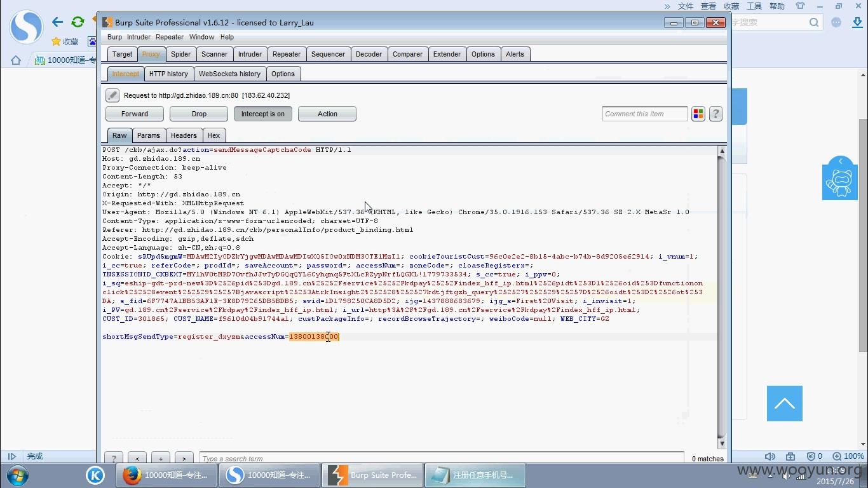868x488 pixels.
Task: Click the highlighted accessNum phone number value
Action: [315, 337]
